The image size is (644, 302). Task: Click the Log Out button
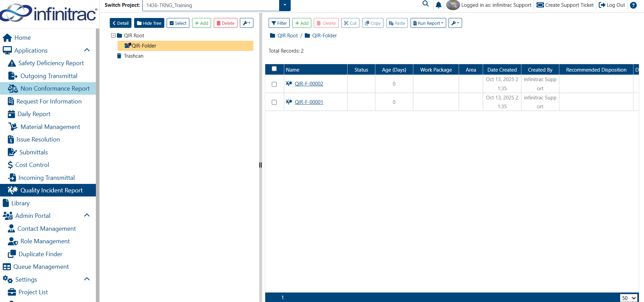pyautogui.click(x=612, y=5)
